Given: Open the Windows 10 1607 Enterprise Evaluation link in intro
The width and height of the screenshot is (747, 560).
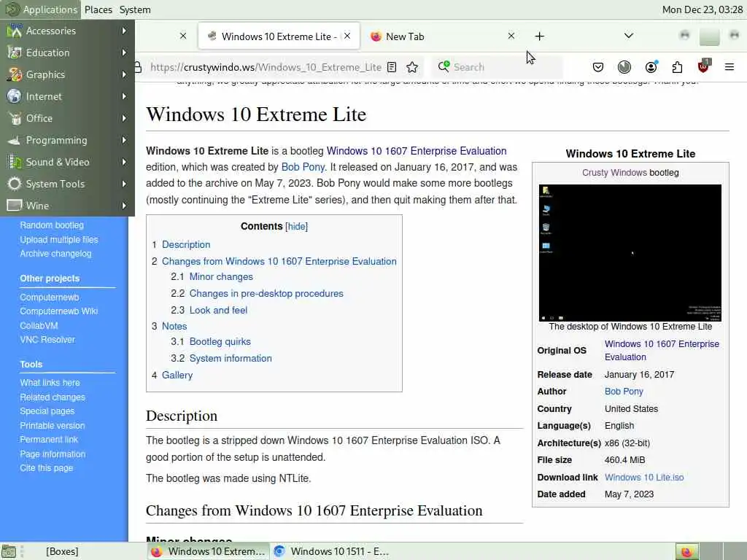Looking at the screenshot, I should [417, 151].
